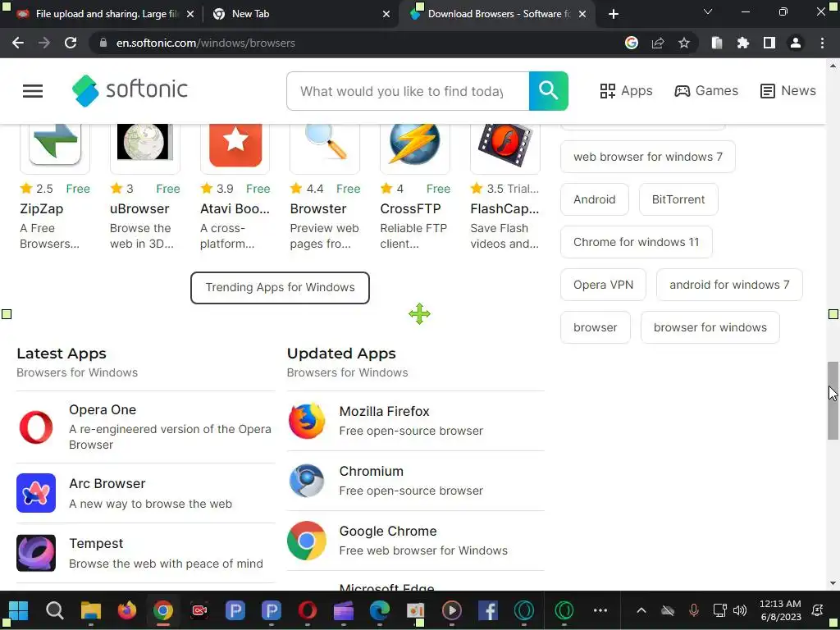Open the Games section
840x630 pixels.
(x=706, y=90)
